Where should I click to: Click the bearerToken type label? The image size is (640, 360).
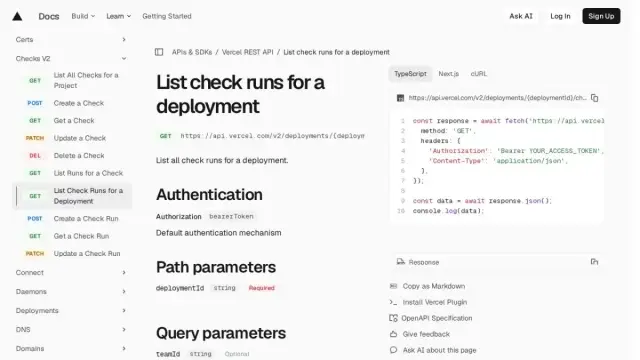pyautogui.click(x=231, y=216)
